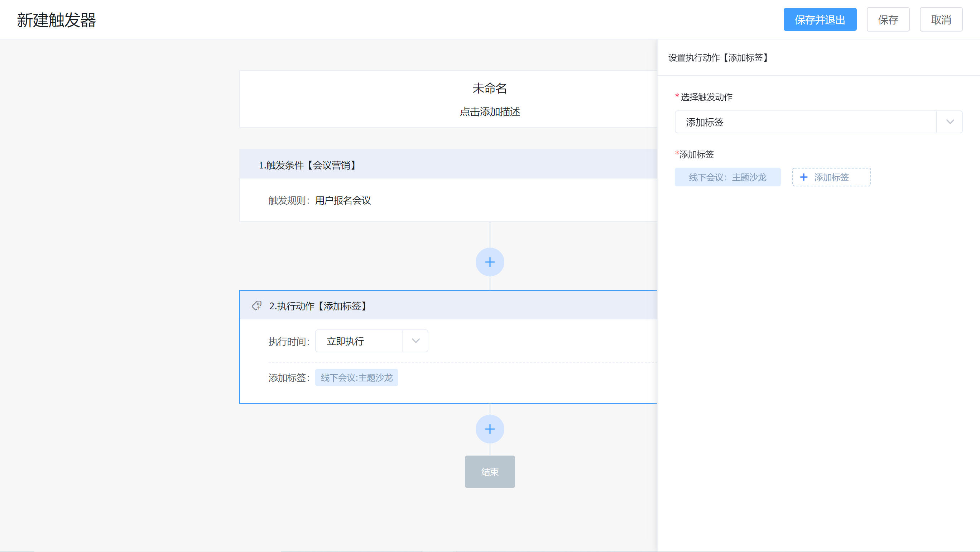Image resolution: width=980 pixels, height=552 pixels.
Task: Click plus circle between trigger and action
Action: click(490, 262)
